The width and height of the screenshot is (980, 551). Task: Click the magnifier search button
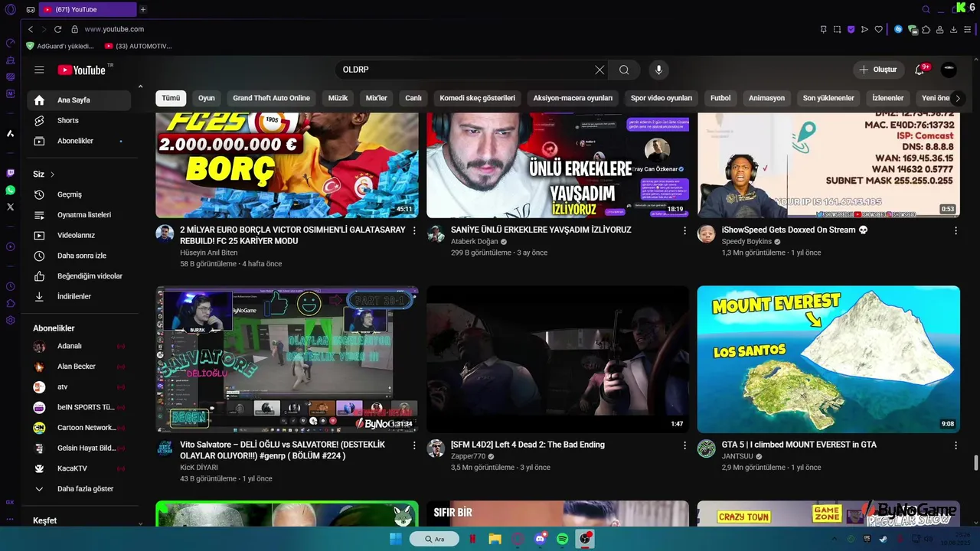624,70
